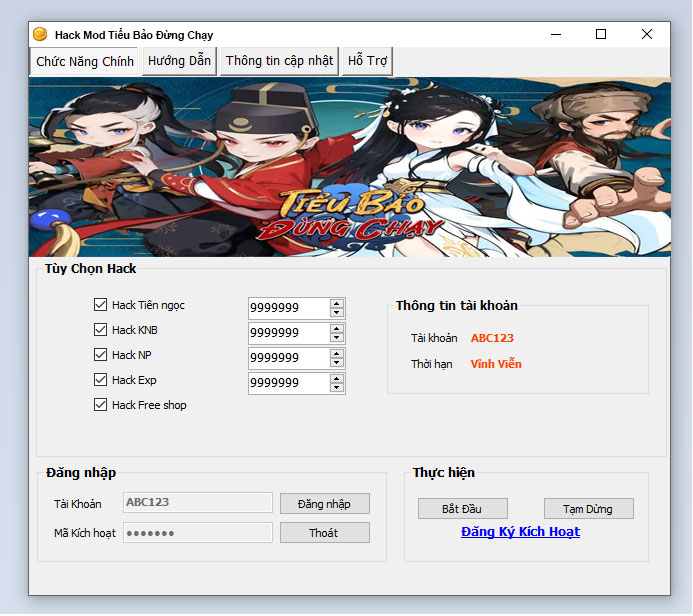Click the Mã Kích hoạt password field
This screenshot has height=616, width=693.
click(198, 533)
